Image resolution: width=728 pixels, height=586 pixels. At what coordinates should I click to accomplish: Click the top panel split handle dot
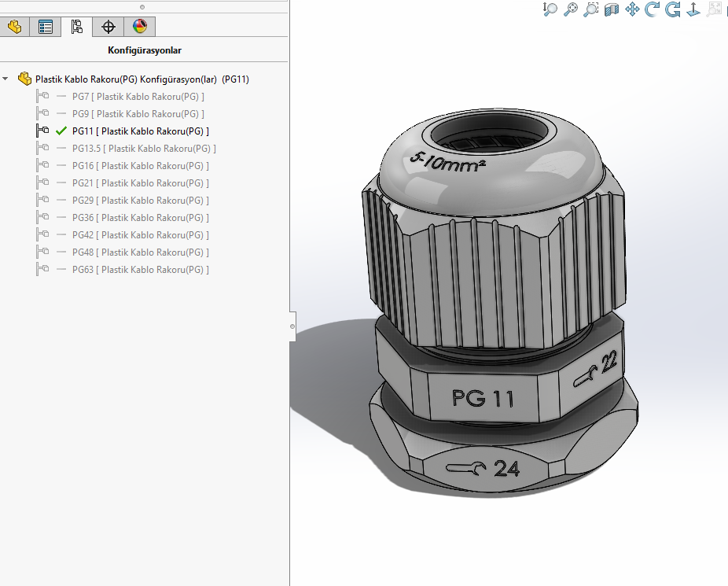142,7
